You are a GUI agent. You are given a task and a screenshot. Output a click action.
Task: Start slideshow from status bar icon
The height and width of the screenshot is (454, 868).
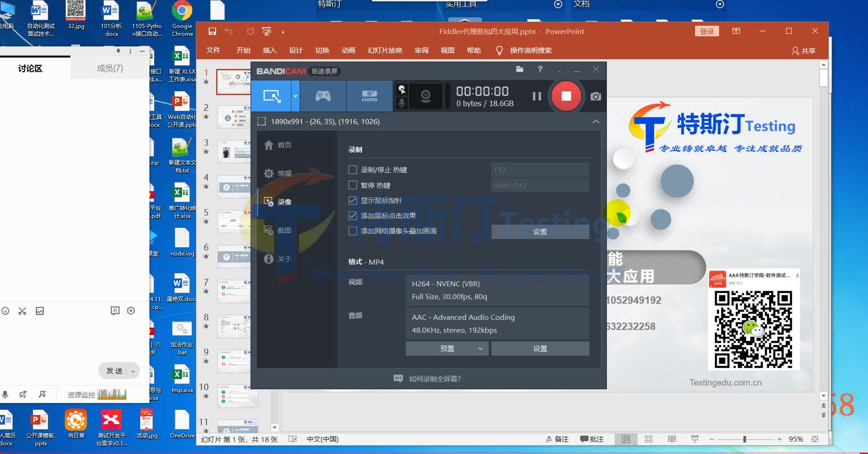point(695,439)
